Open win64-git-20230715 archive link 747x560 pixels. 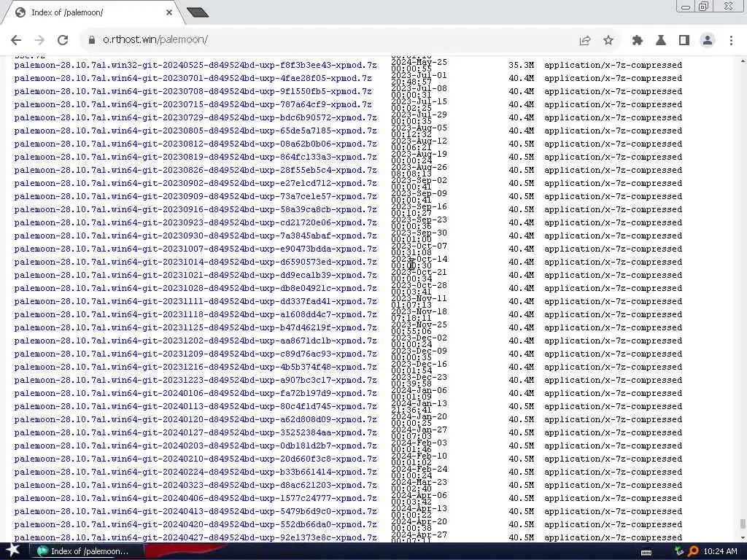click(193, 104)
